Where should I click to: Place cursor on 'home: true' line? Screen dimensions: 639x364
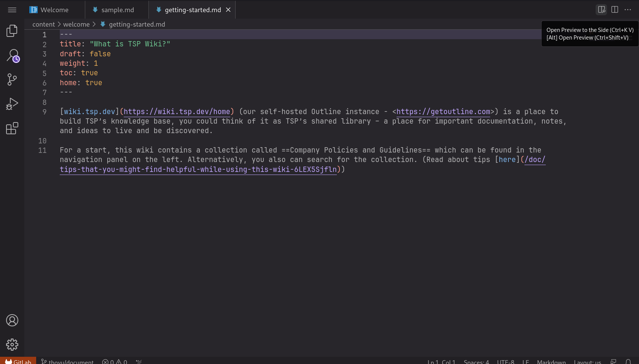click(x=81, y=83)
